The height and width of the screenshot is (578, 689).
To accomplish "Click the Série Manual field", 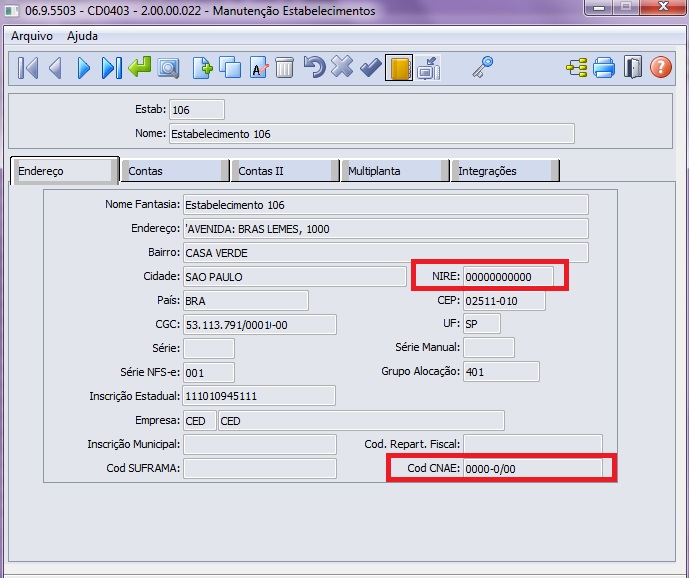I will click(x=489, y=347).
